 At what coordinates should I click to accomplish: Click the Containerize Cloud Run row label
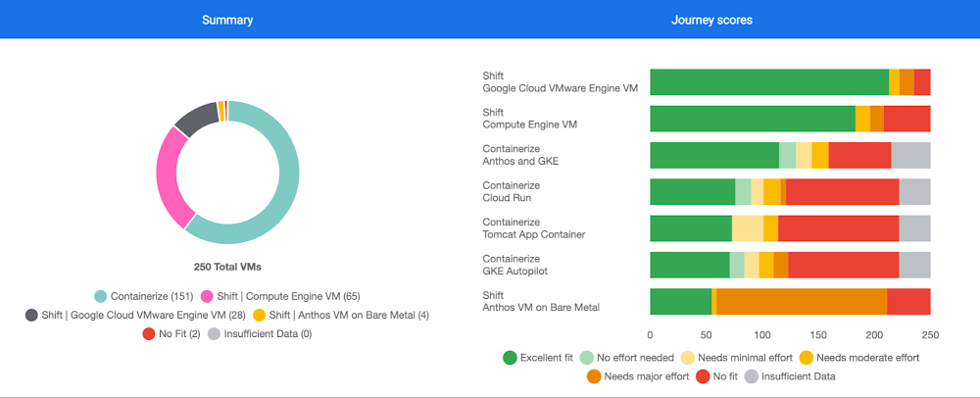(x=512, y=191)
